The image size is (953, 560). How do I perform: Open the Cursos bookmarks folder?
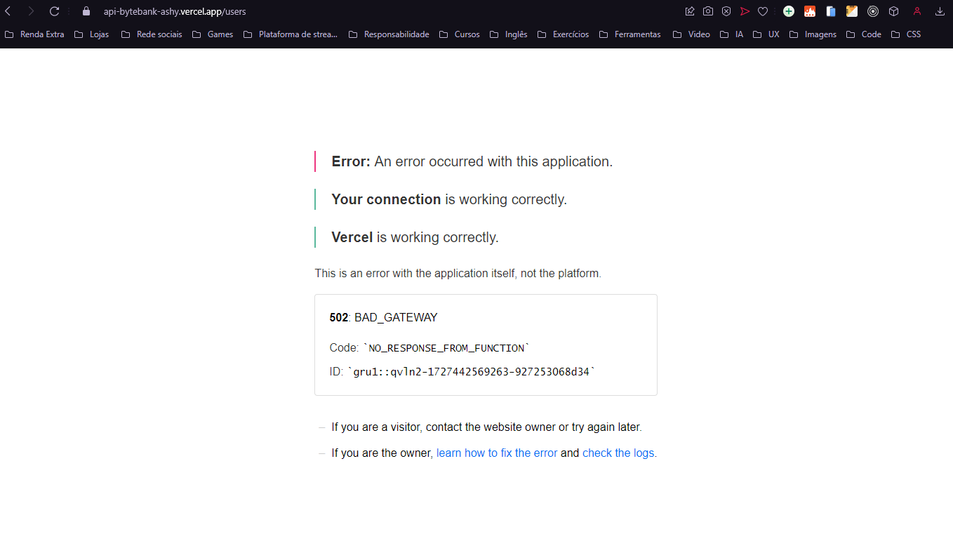tap(460, 34)
